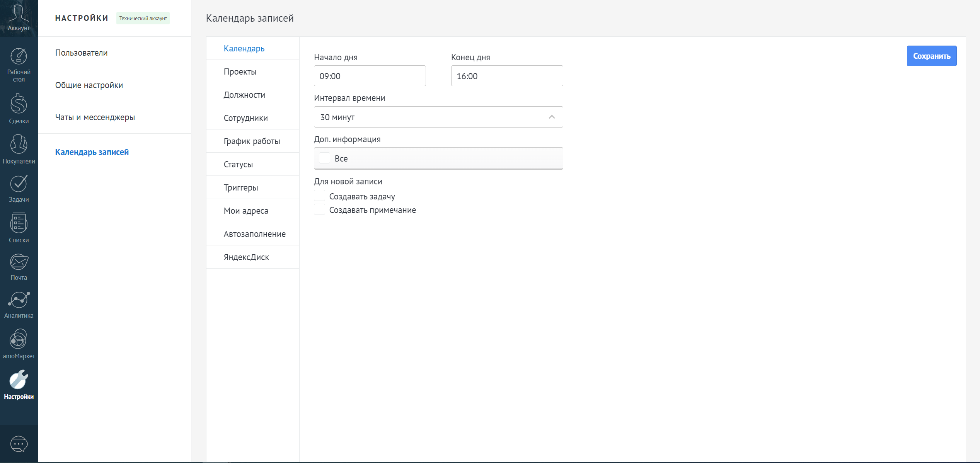Switch to the Триггеры tab
The height and width of the screenshot is (463, 980).
point(240,187)
